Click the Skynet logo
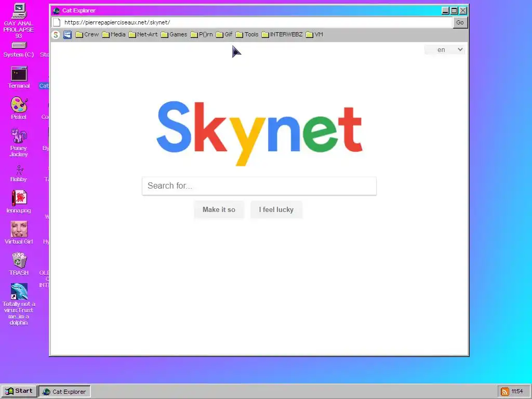The image size is (532, 399). [x=260, y=134]
